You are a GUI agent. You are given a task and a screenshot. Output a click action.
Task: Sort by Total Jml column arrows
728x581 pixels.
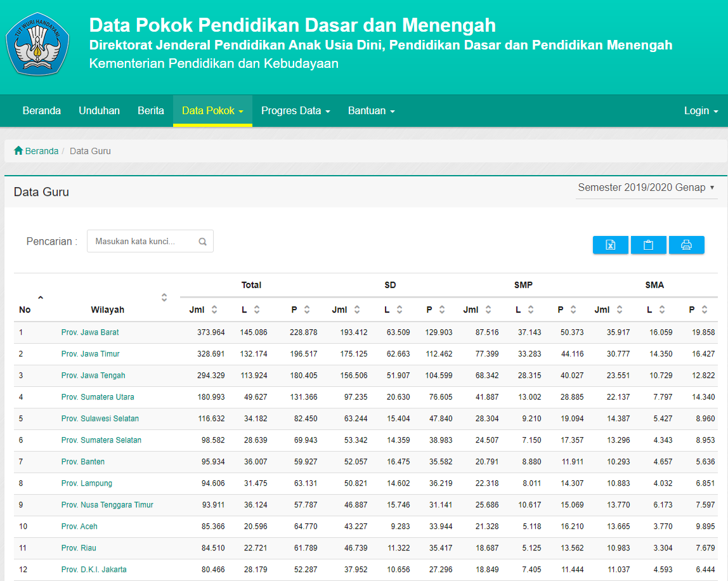click(214, 310)
